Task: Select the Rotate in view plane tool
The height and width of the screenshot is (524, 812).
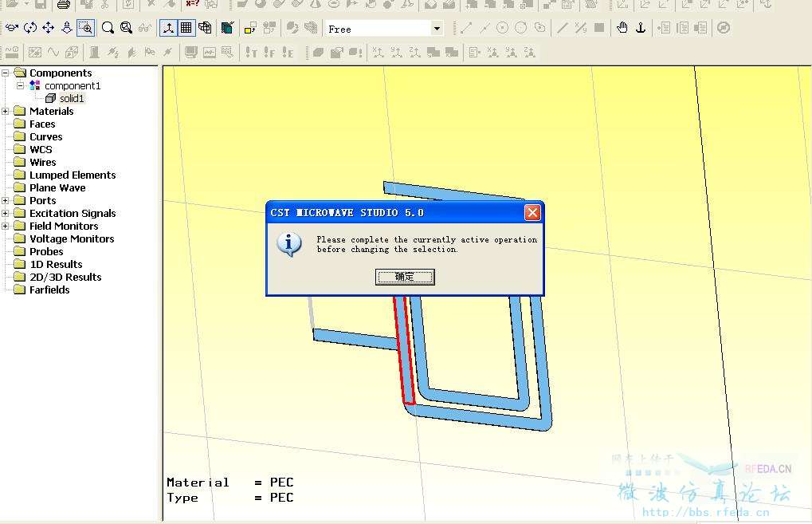Action: click(x=30, y=28)
